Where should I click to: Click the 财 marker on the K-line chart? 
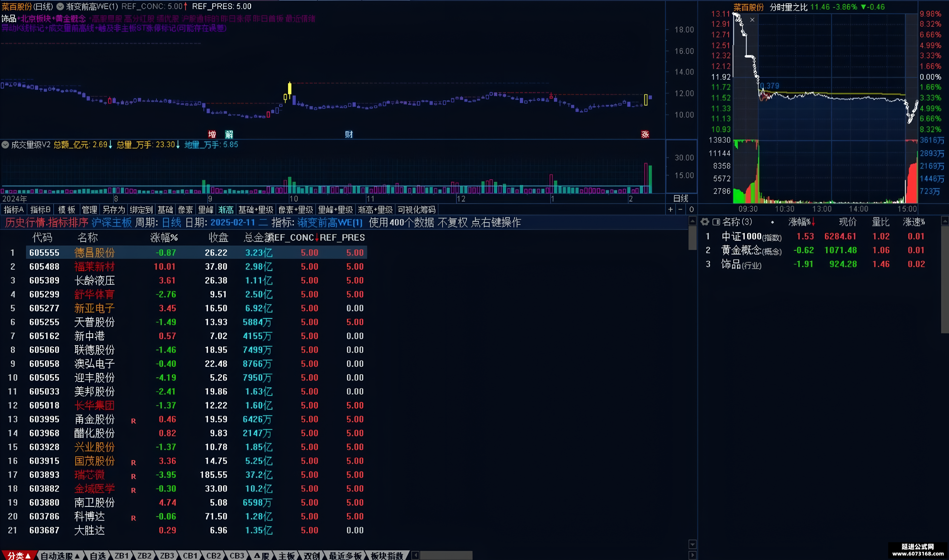(x=348, y=134)
